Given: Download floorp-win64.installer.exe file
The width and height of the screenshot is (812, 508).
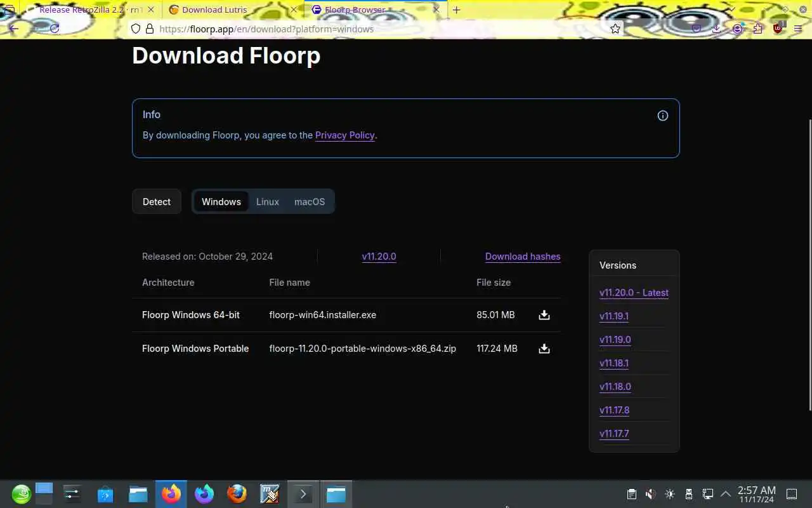Looking at the screenshot, I should [544, 315].
